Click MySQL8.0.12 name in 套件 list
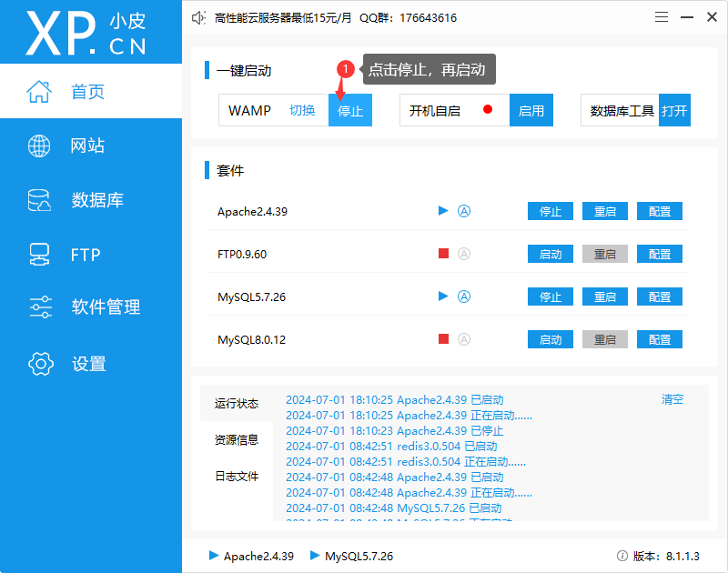This screenshot has height=573, width=728. pos(252,339)
